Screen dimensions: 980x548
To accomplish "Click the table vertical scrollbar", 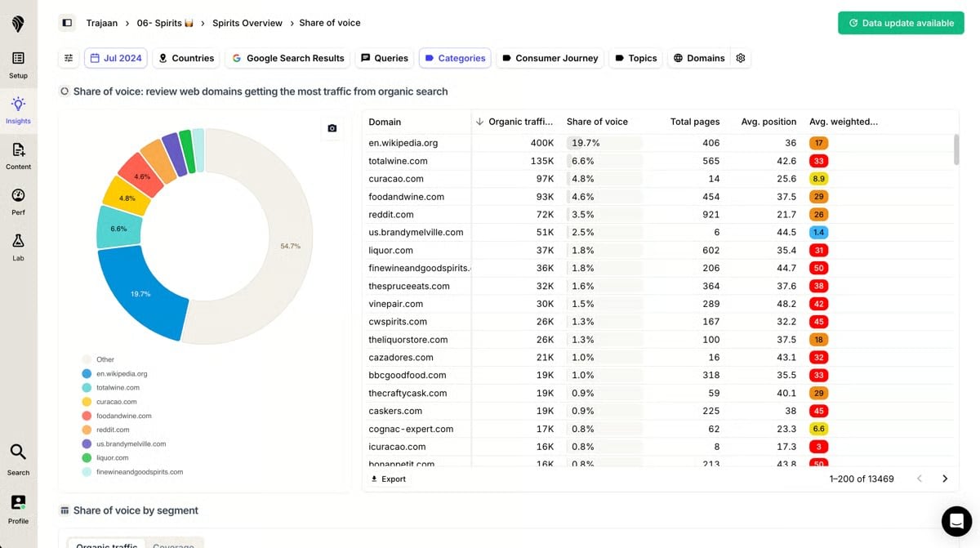I will pyautogui.click(x=956, y=150).
